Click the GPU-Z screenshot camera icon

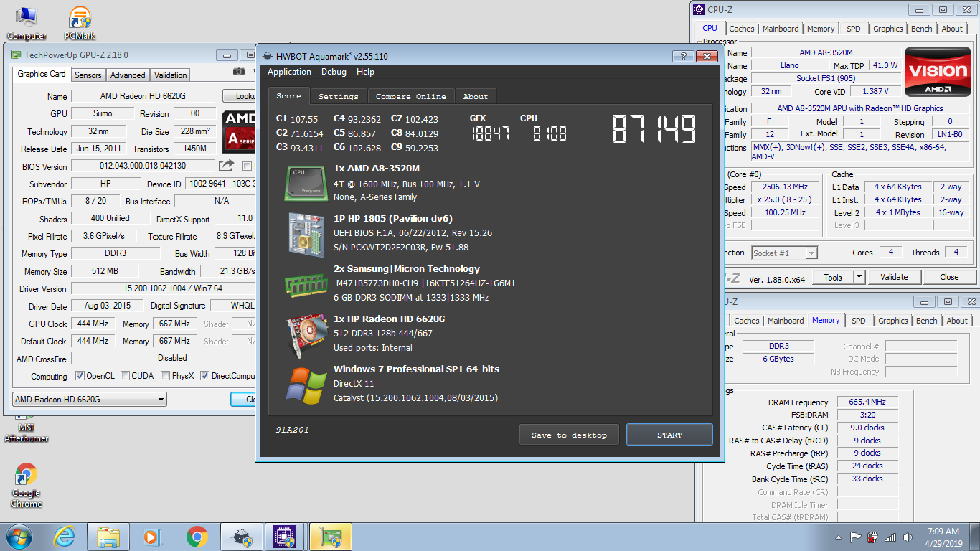coord(239,72)
